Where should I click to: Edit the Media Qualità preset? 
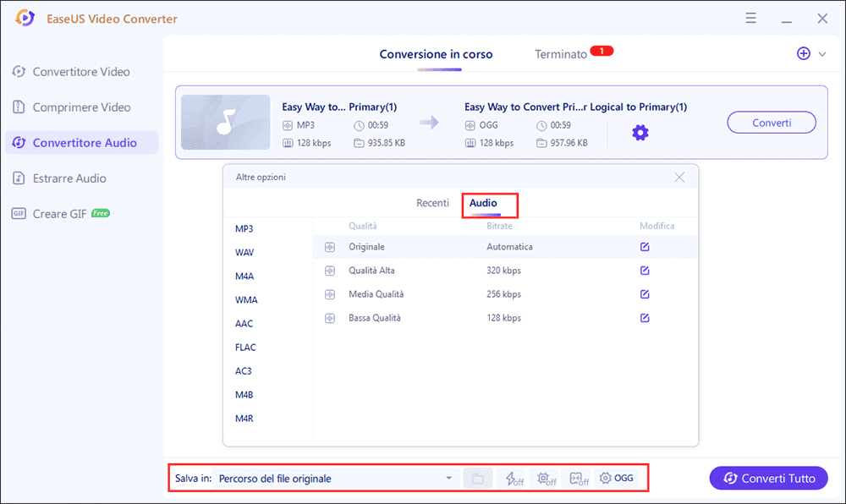[x=645, y=294]
